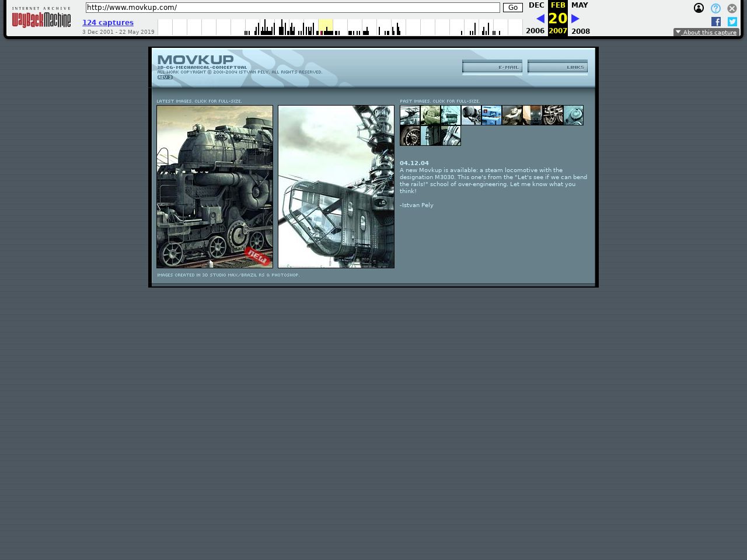747x560 pixels.
Task: Go to previous capture with left arrow
Action: 540,19
